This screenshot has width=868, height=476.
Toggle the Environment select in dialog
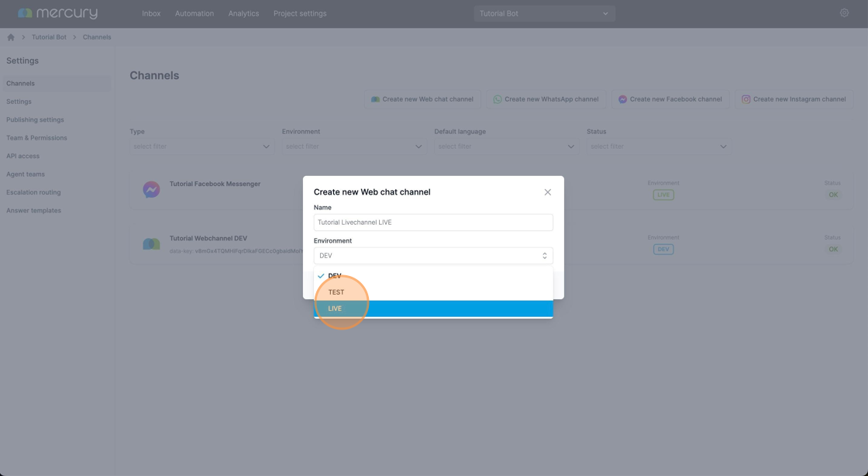coord(433,256)
